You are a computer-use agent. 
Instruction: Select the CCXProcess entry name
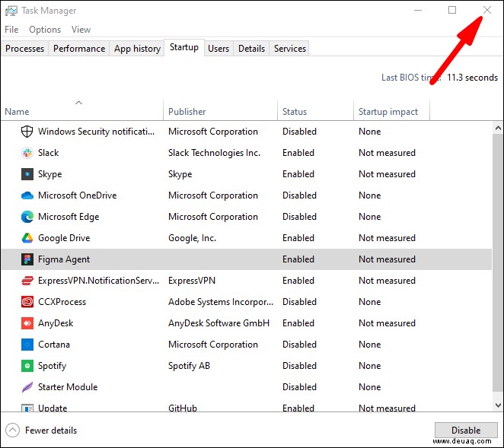click(62, 302)
